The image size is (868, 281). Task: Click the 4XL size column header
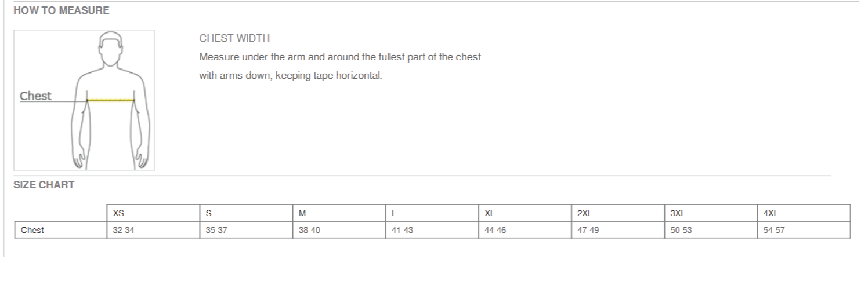coord(804,213)
